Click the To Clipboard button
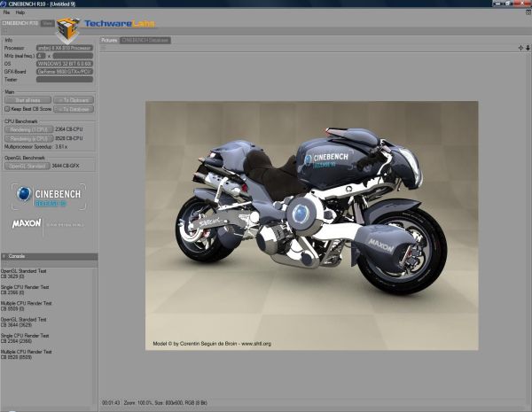The width and height of the screenshot is (532, 412). [74, 100]
